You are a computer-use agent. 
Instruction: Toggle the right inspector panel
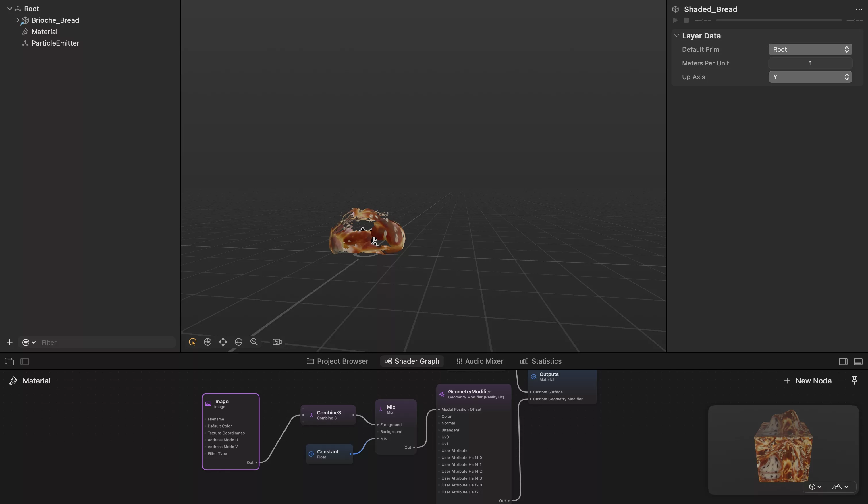[843, 361]
